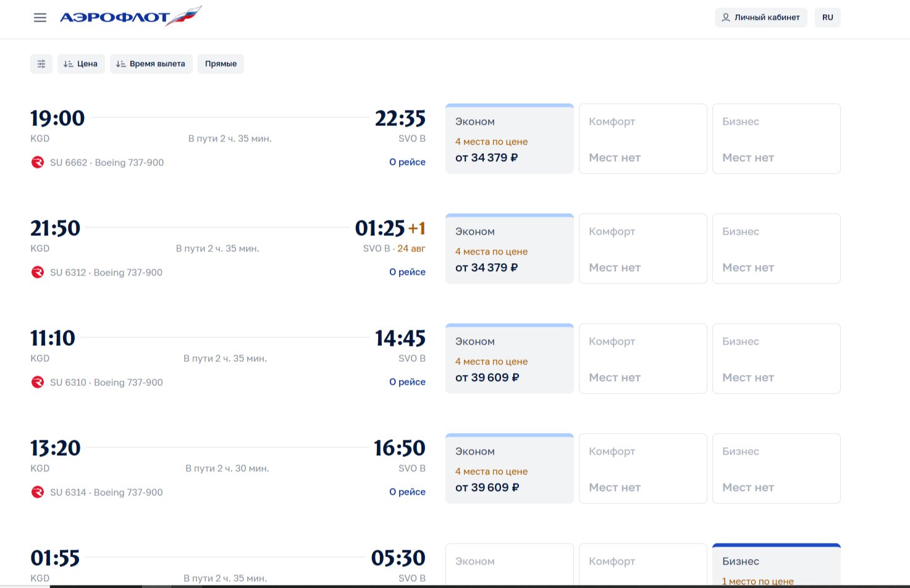Select Бизнес fare for the 01:55 flight
The height and width of the screenshot is (588, 910).
click(x=777, y=565)
